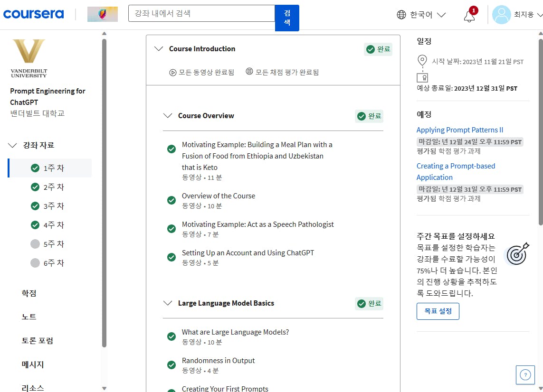Screen dimensions: 543x392
Task: Select 2주 차 in the sidebar
Action: [x=50, y=187]
